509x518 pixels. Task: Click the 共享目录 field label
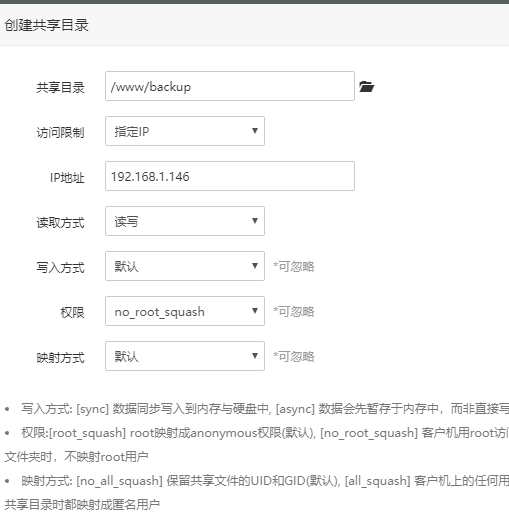tap(60, 88)
